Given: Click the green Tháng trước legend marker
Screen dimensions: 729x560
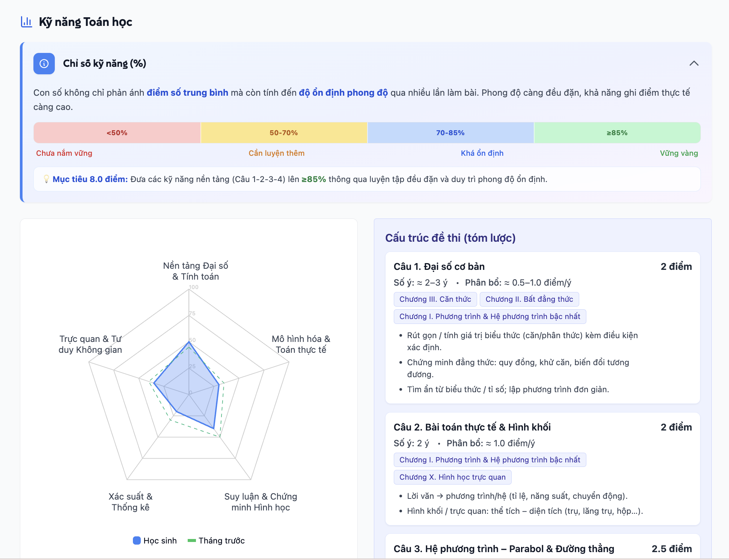Looking at the screenshot, I should tap(192, 540).
